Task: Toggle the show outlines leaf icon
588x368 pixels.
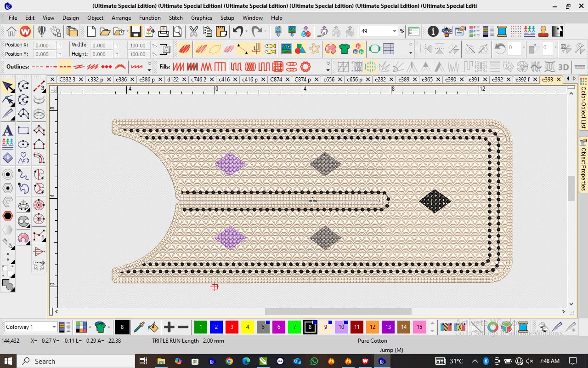Action: 215,48
